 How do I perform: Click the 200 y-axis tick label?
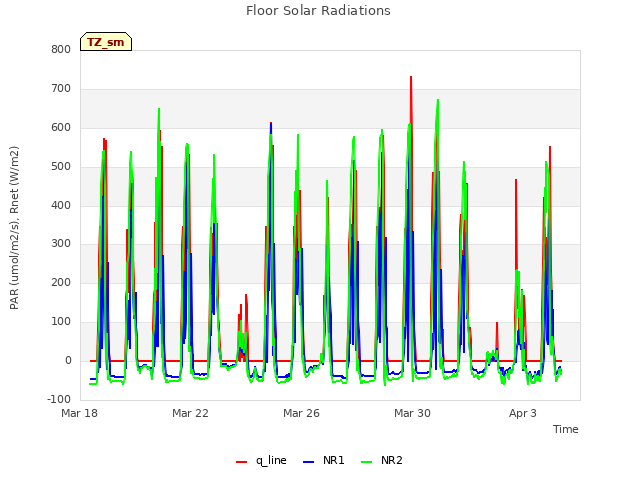tap(61, 282)
